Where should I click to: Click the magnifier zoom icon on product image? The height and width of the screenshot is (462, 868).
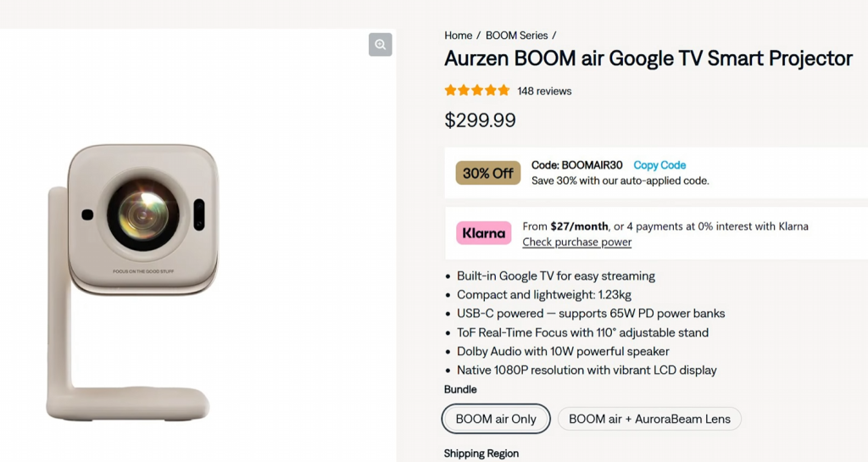pyautogui.click(x=381, y=45)
